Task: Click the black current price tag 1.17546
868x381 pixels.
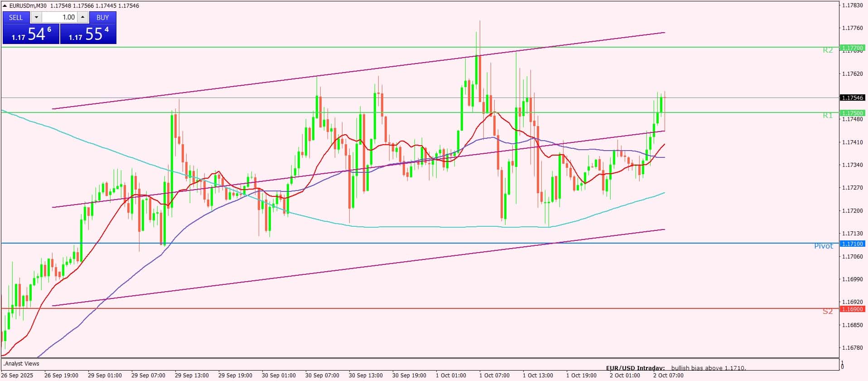Action: (852, 98)
